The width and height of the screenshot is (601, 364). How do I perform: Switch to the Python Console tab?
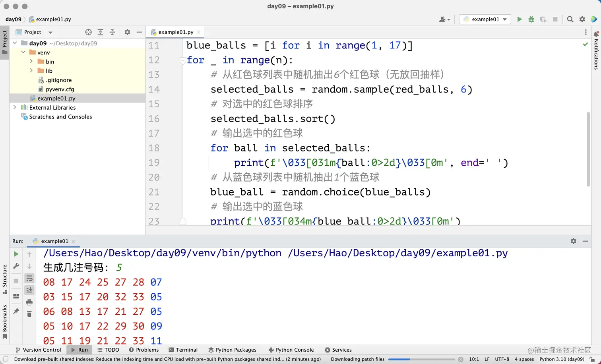(291, 350)
